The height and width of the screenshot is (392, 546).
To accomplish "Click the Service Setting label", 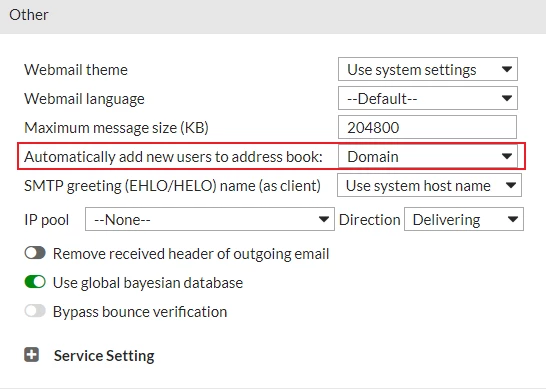I will [104, 355].
